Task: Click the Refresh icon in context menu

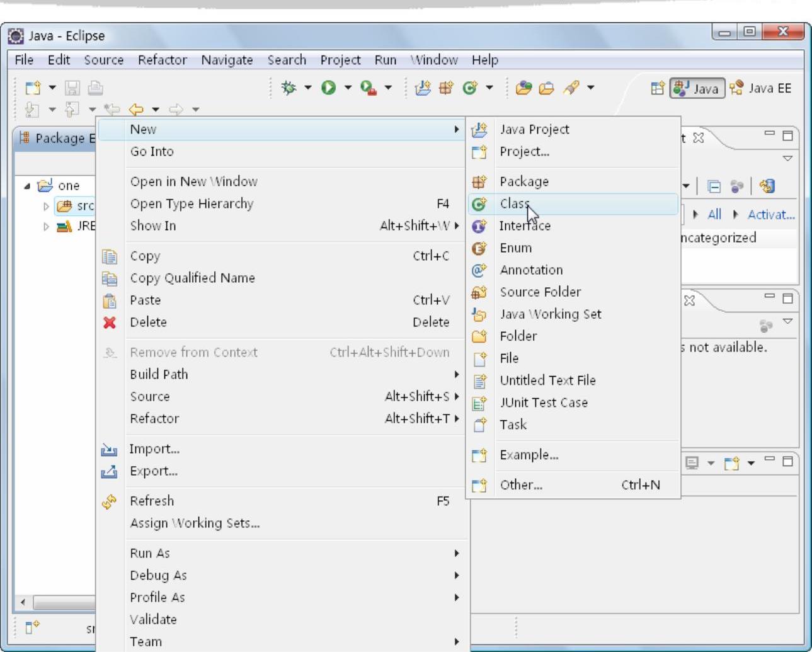Action: [110, 501]
